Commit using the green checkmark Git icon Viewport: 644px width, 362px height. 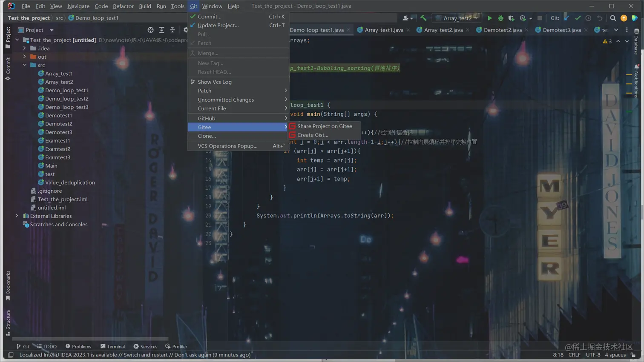(x=578, y=18)
